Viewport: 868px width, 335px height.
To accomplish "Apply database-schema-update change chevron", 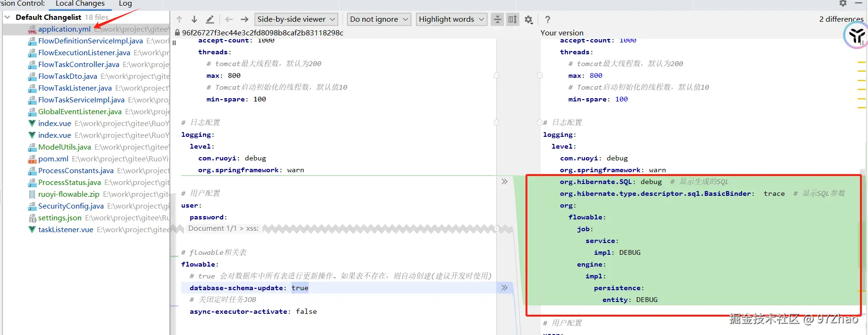I will coord(504,288).
